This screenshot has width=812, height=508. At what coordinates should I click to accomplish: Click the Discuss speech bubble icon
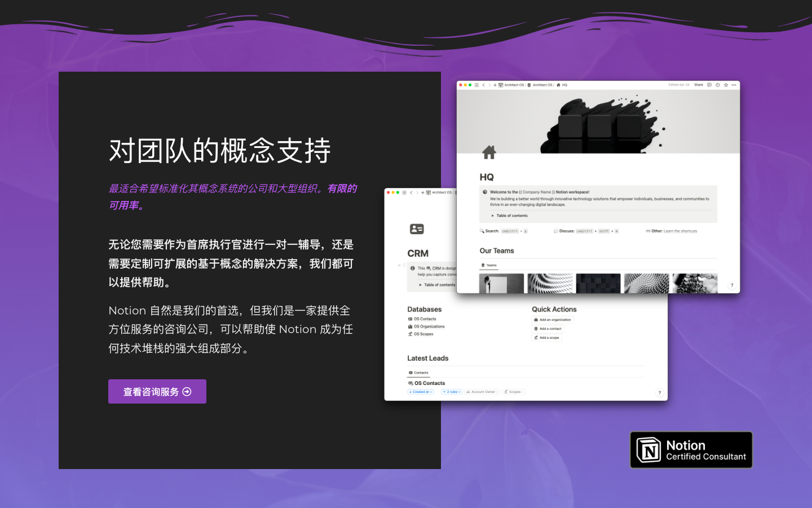coord(556,231)
